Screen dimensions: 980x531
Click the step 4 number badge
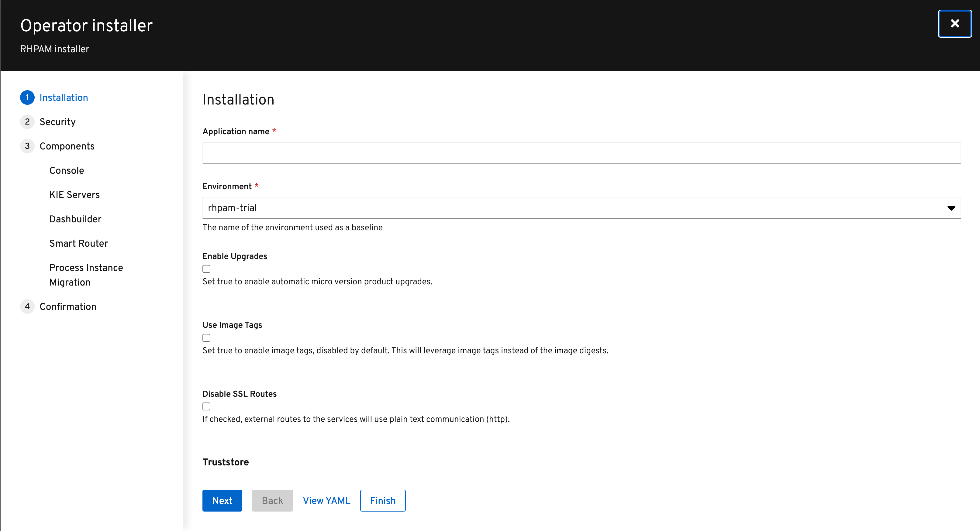coord(27,307)
